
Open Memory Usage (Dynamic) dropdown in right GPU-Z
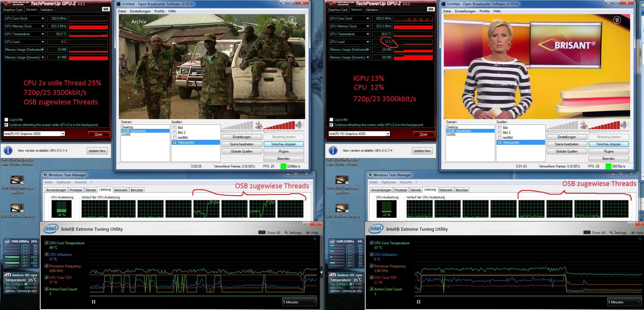tap(368, 57)
